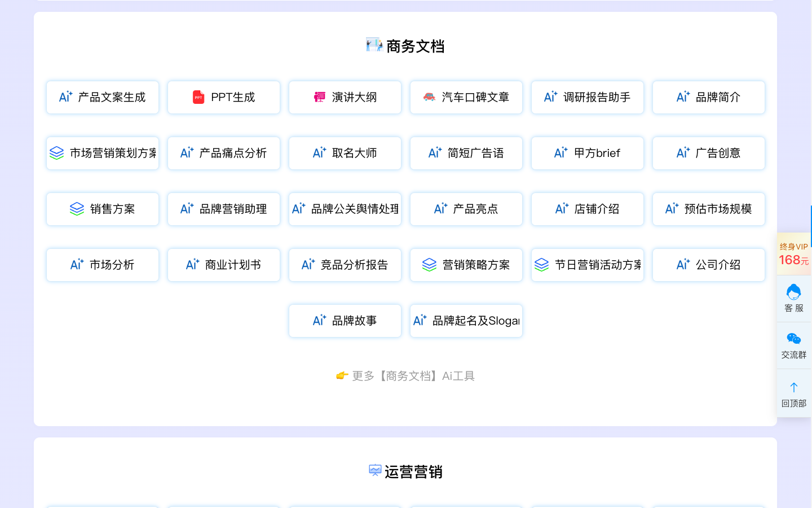
Task: Click the PPT file icon on PPT生成
Action: point(198,97)
